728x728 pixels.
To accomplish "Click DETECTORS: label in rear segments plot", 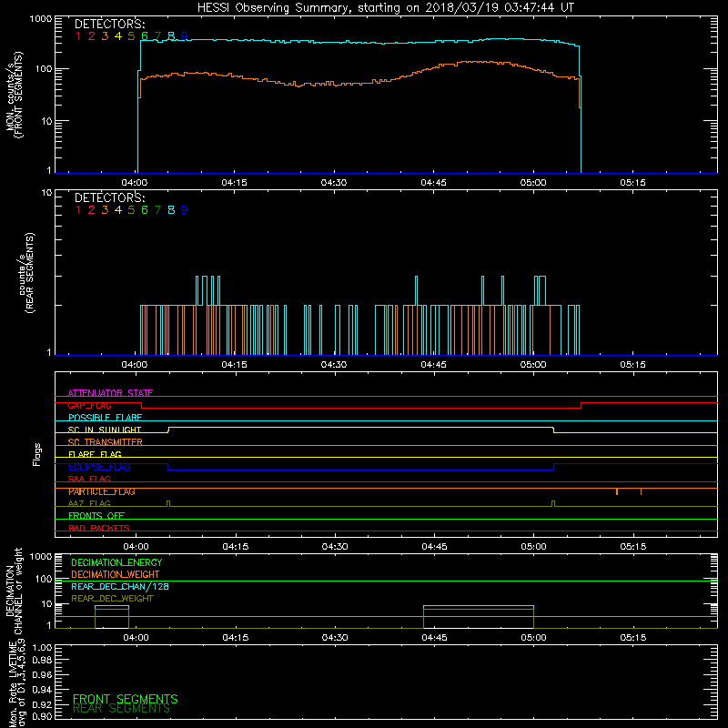I will (109, 198).
